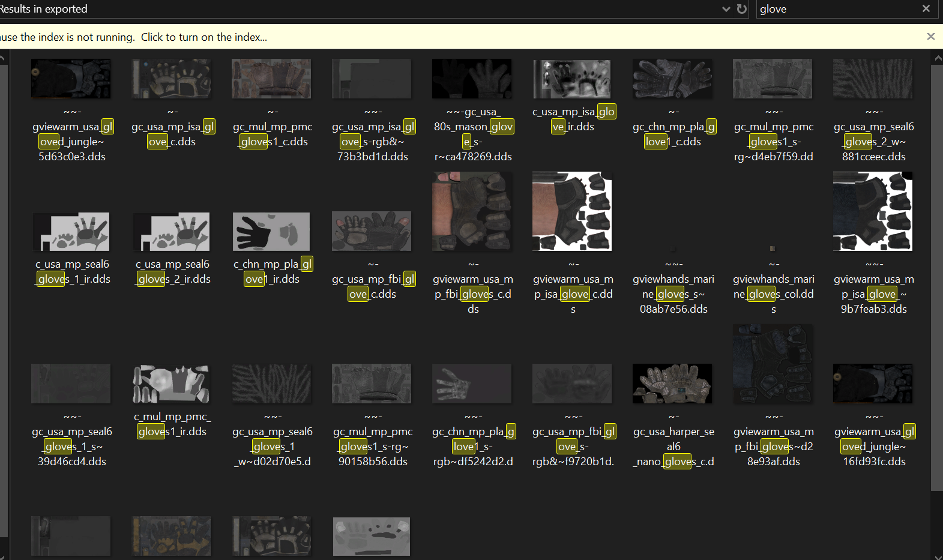Select c_usa_mp_seal6_gloves_1_ir.dds thumbnail

(71, 231)
